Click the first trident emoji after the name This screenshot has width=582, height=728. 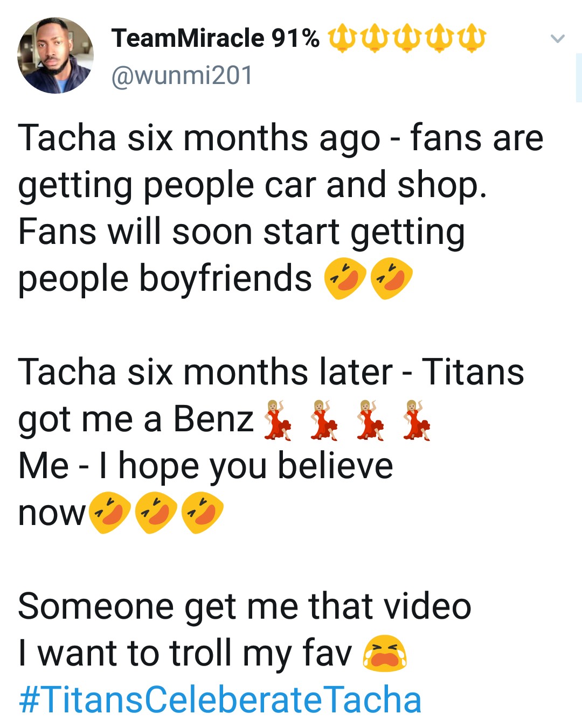pos(342,38)
